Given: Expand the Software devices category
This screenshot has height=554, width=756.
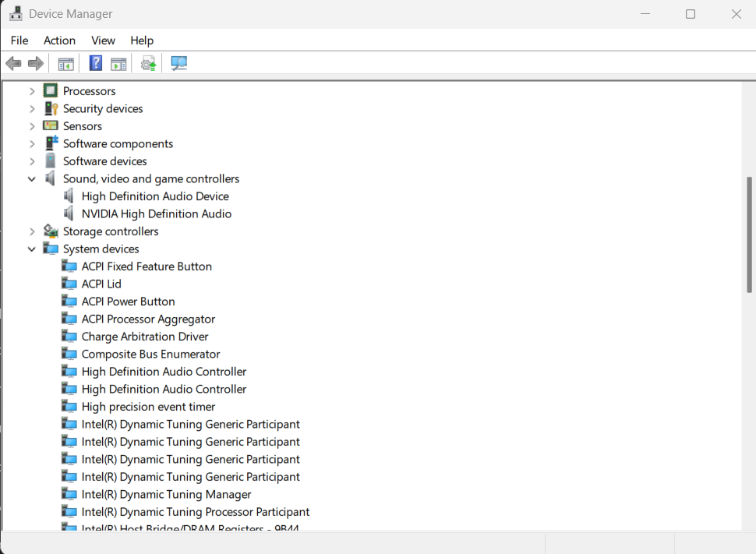Looking at the screenshot, I should point(32,161).
